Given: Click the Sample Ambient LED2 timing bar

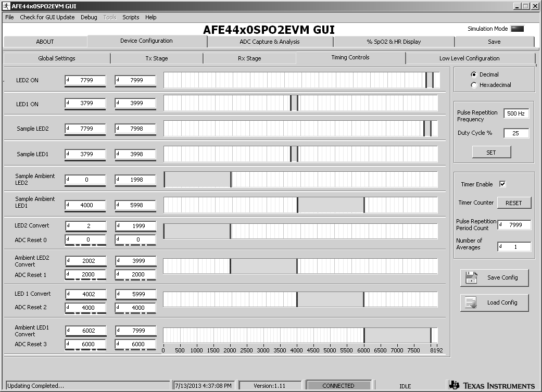Looking at the screenshot, I should point(300,180).
